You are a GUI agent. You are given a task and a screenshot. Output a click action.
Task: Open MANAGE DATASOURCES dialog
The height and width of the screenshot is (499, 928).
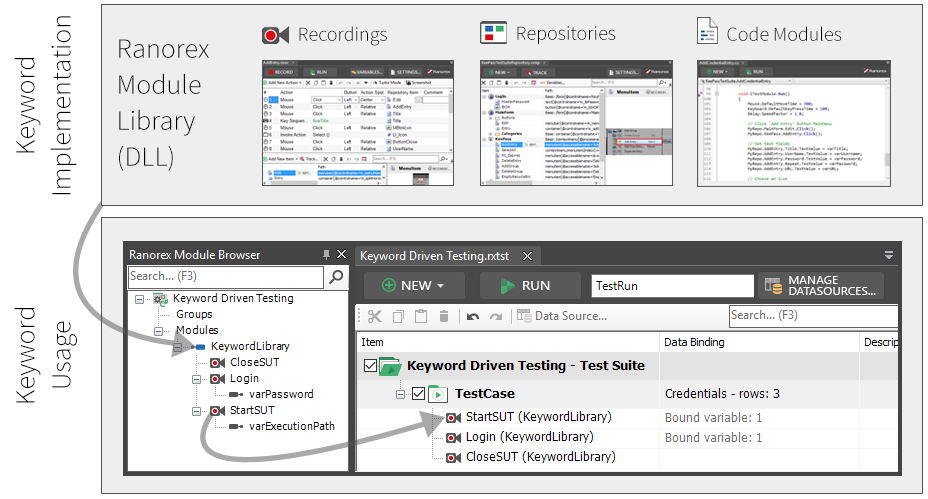tap(821, 285)
